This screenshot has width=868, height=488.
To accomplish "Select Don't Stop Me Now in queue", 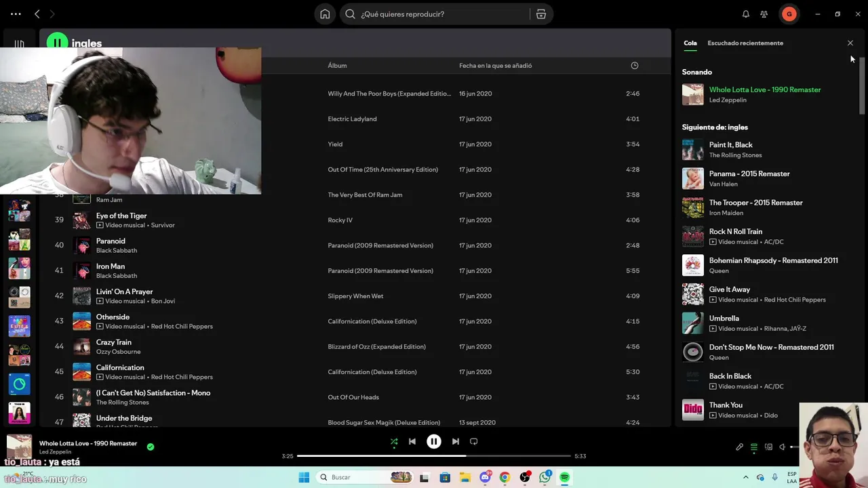I will click(771, 347).
